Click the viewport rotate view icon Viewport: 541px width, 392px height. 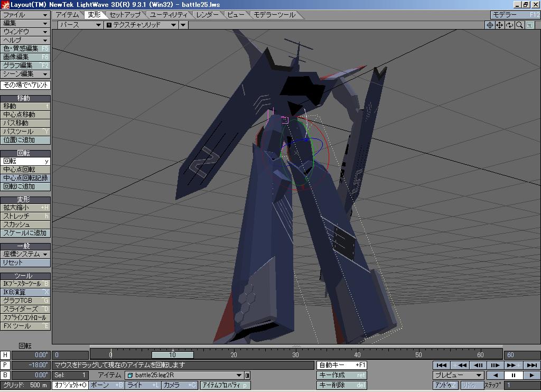click(509, 25)
